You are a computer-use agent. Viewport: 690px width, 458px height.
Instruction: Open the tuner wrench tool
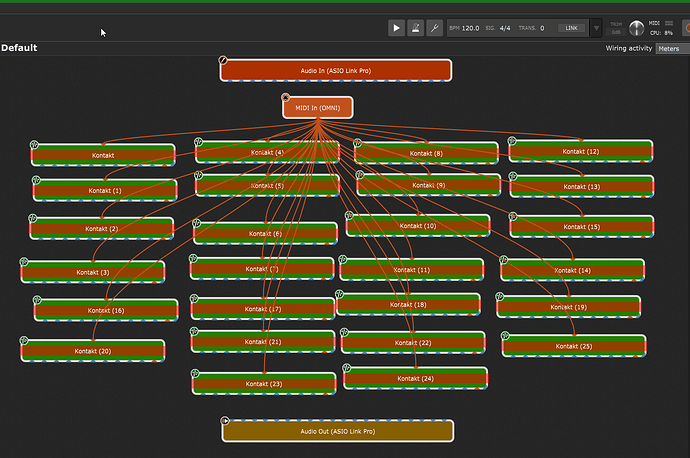coord(434,28)
